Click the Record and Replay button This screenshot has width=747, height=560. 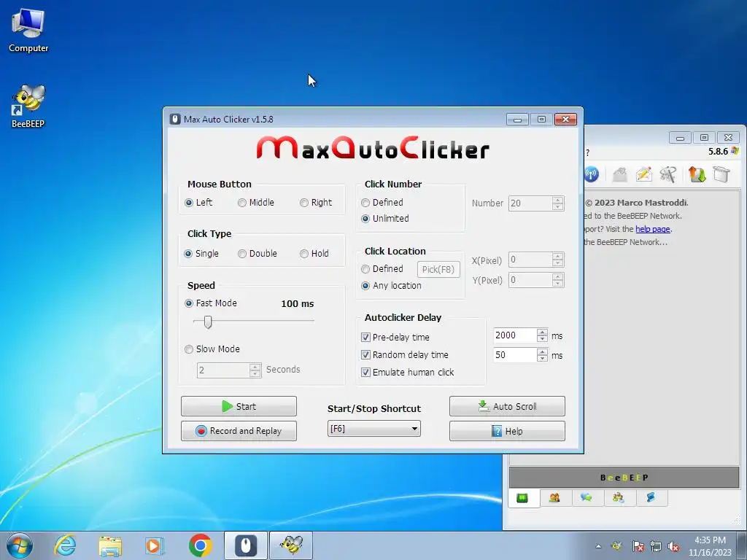coord(239,431)
